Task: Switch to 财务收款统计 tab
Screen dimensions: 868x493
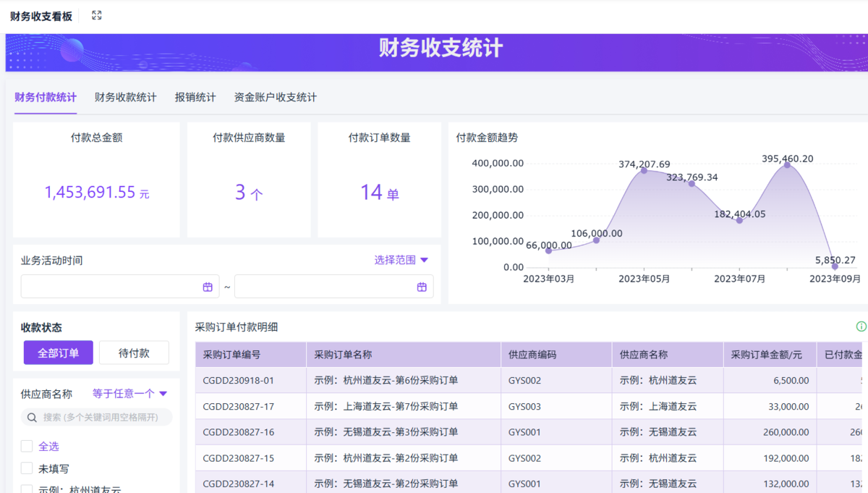Action: point(125,97)
